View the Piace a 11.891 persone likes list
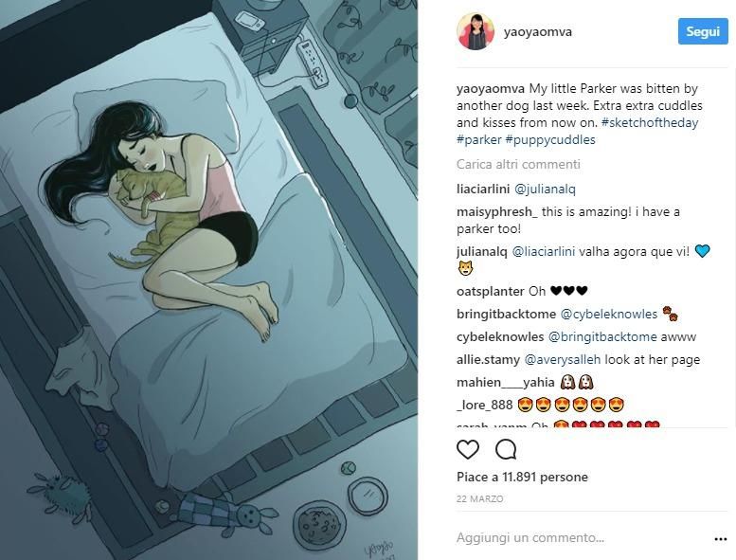This screenshot has width=736, height=560. 522,477
